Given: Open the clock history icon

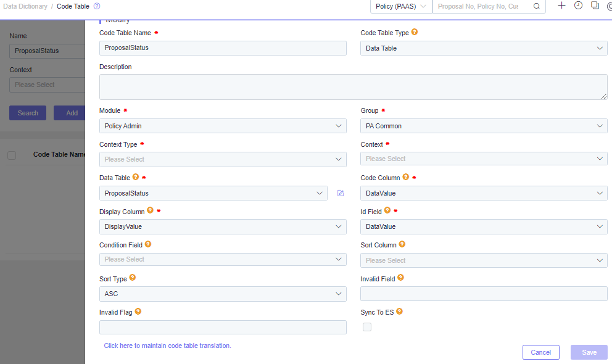Looking at the screenshot, I should click(579, 6).
